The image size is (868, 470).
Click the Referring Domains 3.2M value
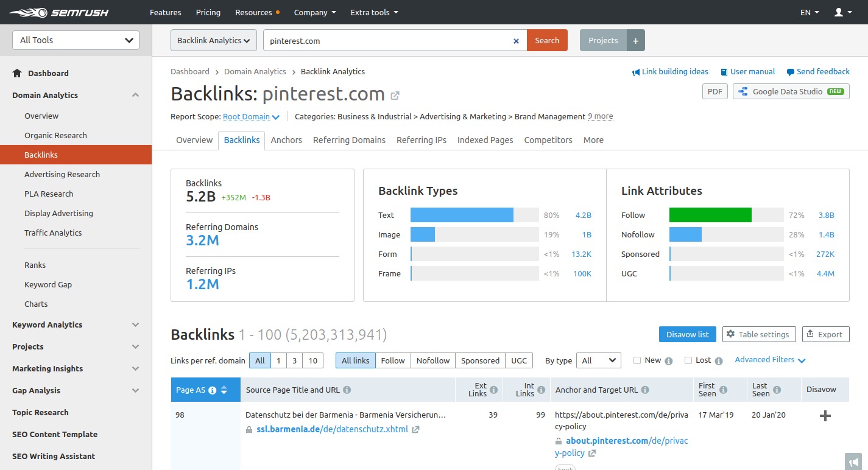coord(202,240)
